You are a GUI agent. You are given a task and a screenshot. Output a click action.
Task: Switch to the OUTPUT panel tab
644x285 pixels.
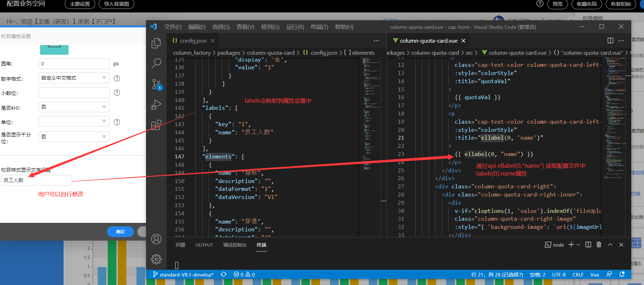tap(204, 245)
